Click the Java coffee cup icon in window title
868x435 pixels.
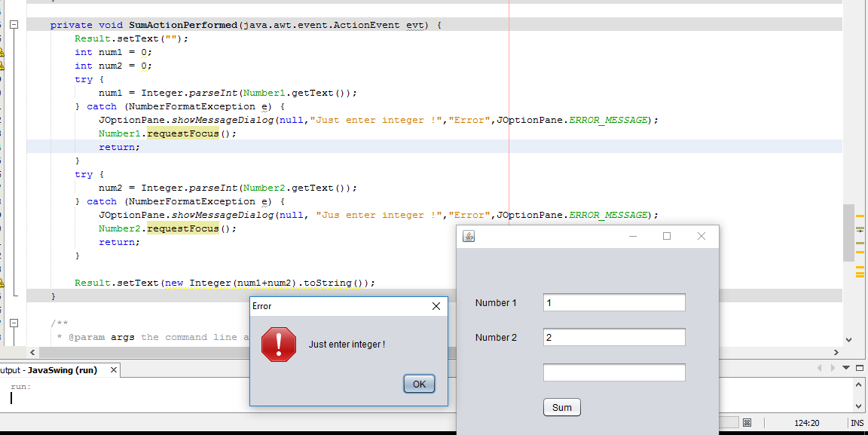click(x=469, y=235)
